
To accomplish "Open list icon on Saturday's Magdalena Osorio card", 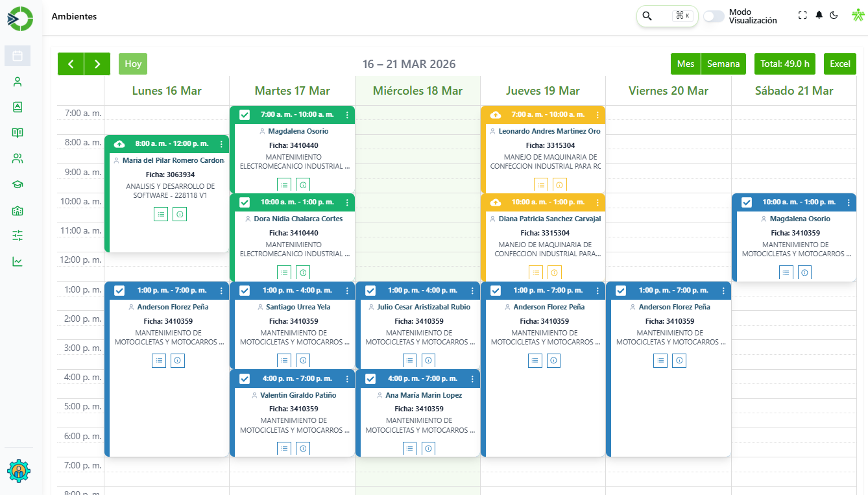I will coord(786,272).
